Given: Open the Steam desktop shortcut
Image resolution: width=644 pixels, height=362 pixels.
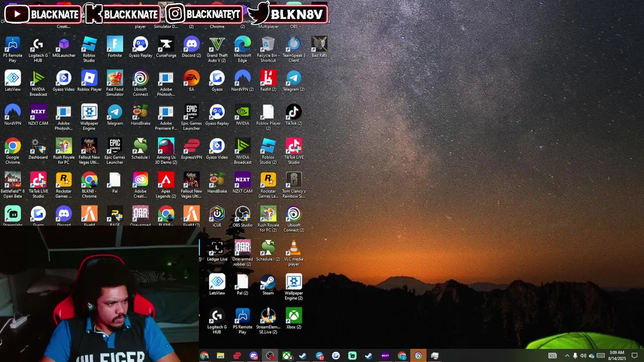Looking at the screenshot, I should (x=268, y=286).
